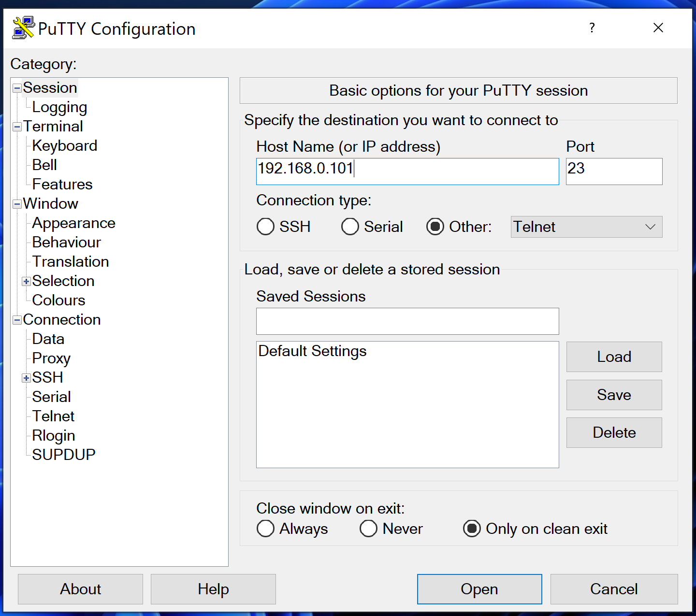Click the Open button to connect
The width and height of the screenshot is (696, 616).
pos(479,589)
